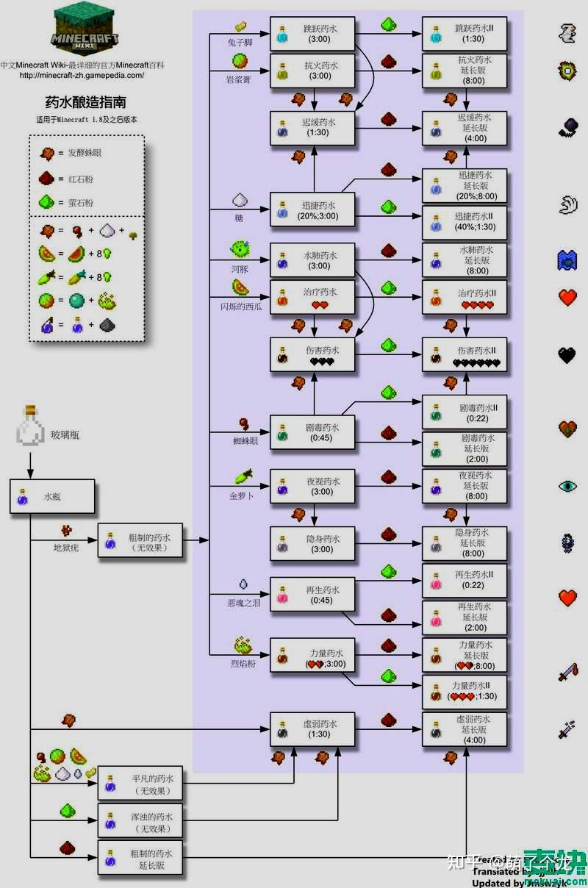Click the rabbit foot 兔子脚 ingredient icon
588x888 pixels.
tap(240, 26)
